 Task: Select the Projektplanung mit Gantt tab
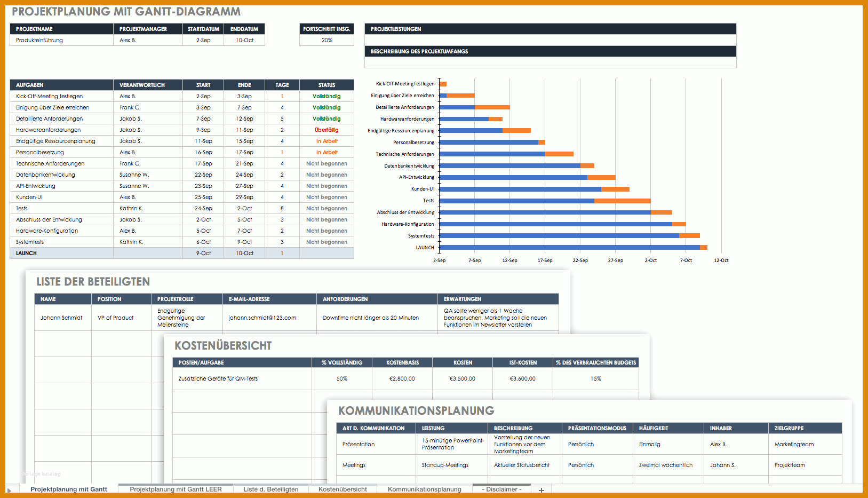click(x=69, y=489)
